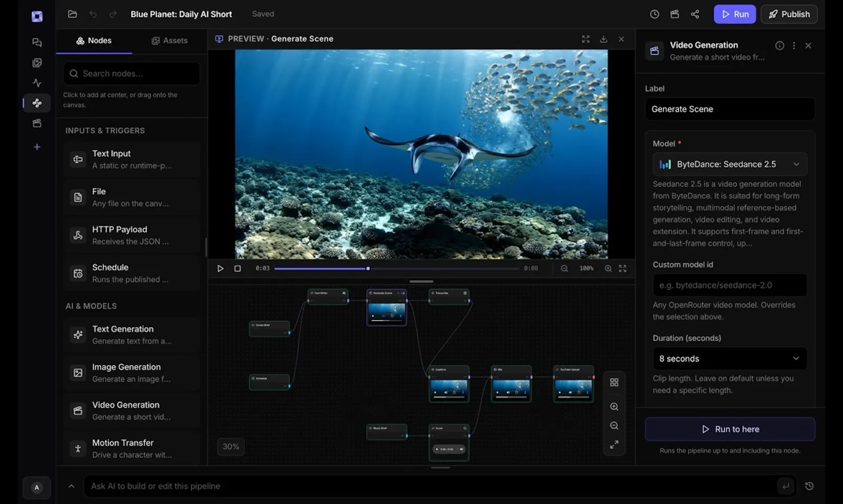Viewport: 843px width, 504px height.
Task: Click the share icon in top bar
Action: click(695, 14)
